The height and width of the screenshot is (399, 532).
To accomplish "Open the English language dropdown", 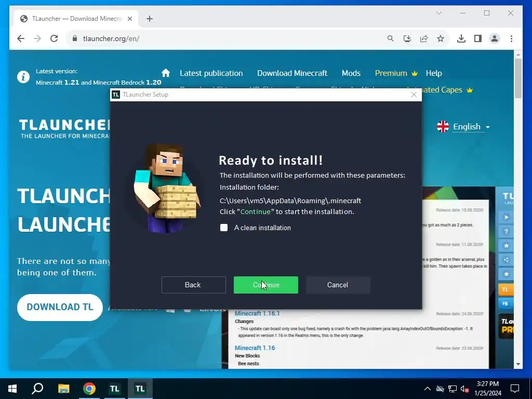I will point(471,127).
